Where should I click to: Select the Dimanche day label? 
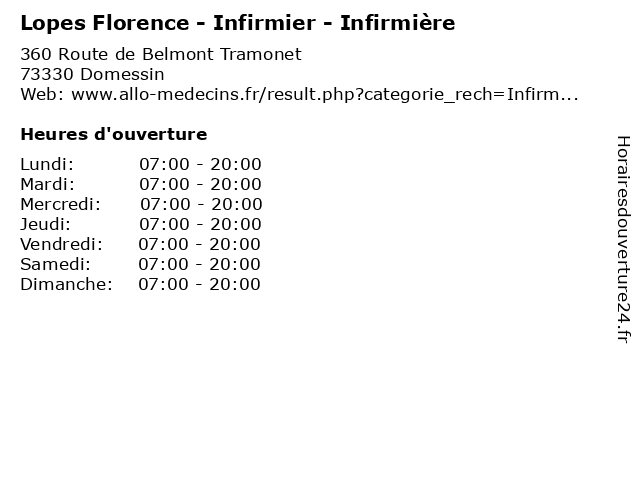66,284
